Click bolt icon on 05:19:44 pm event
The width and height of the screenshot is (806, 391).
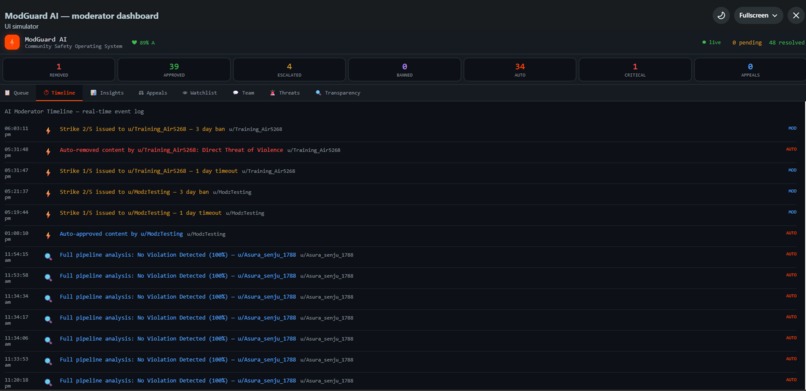click(48, 215)
